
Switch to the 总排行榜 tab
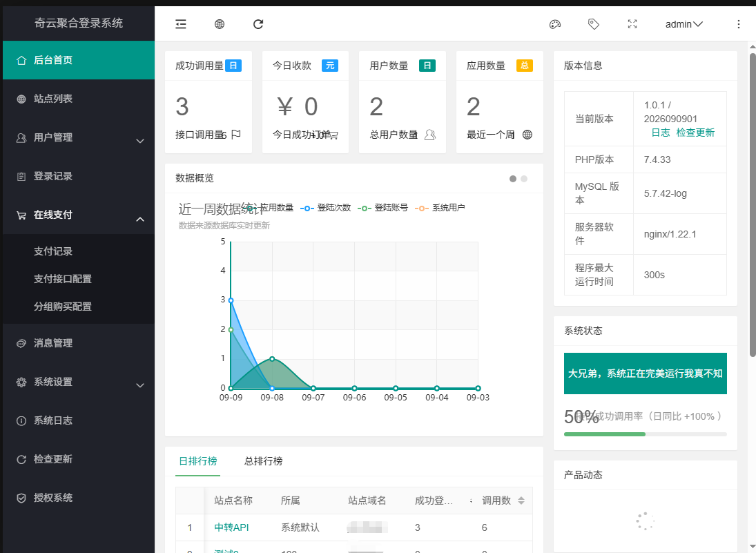[x=263, y=461]
